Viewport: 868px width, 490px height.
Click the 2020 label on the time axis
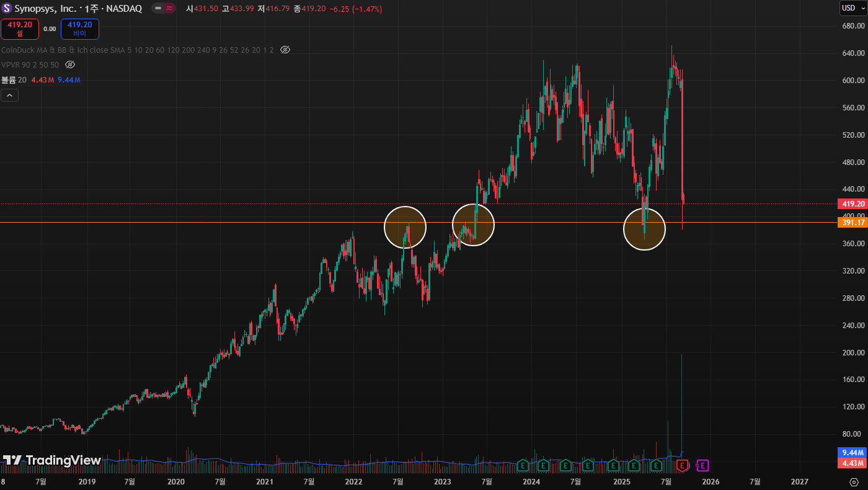point(176,481)
